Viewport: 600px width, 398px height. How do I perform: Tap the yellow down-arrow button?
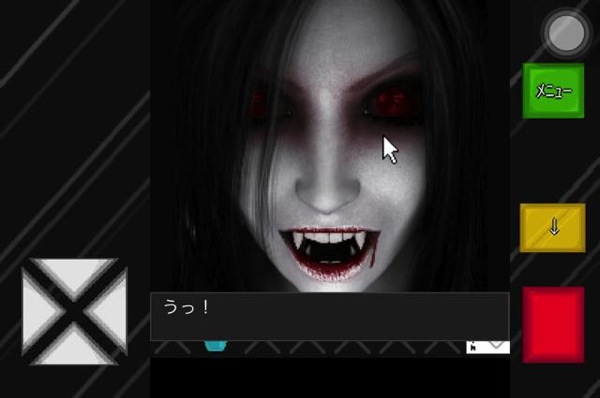pyautogui.click(x=553, y=228)
